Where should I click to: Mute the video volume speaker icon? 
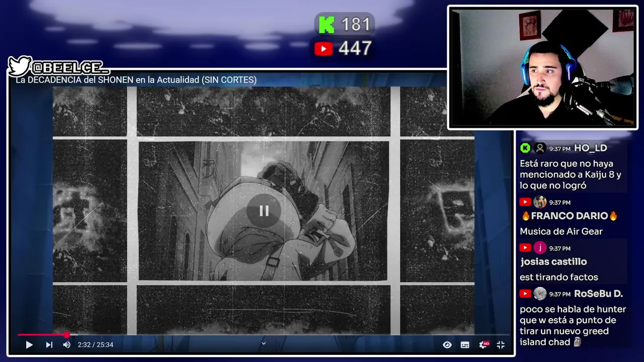click(x=66, y=345)
